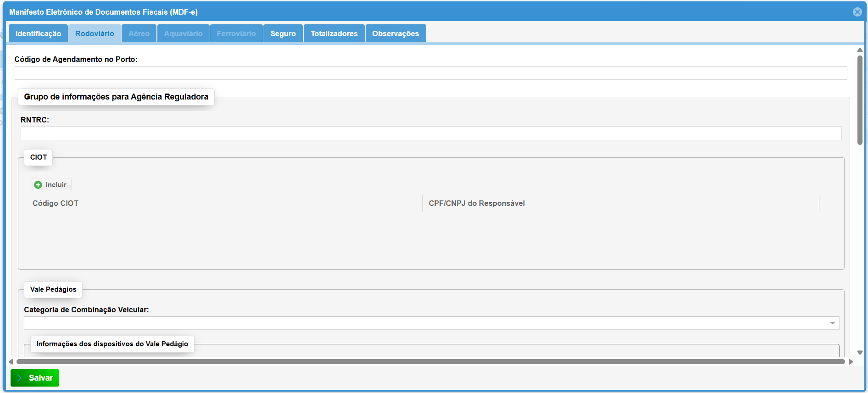The image size is (868, 393).
Task: Click the Grupo de informações para Agência Reguladora heading
Action: (x=116, y=97)
